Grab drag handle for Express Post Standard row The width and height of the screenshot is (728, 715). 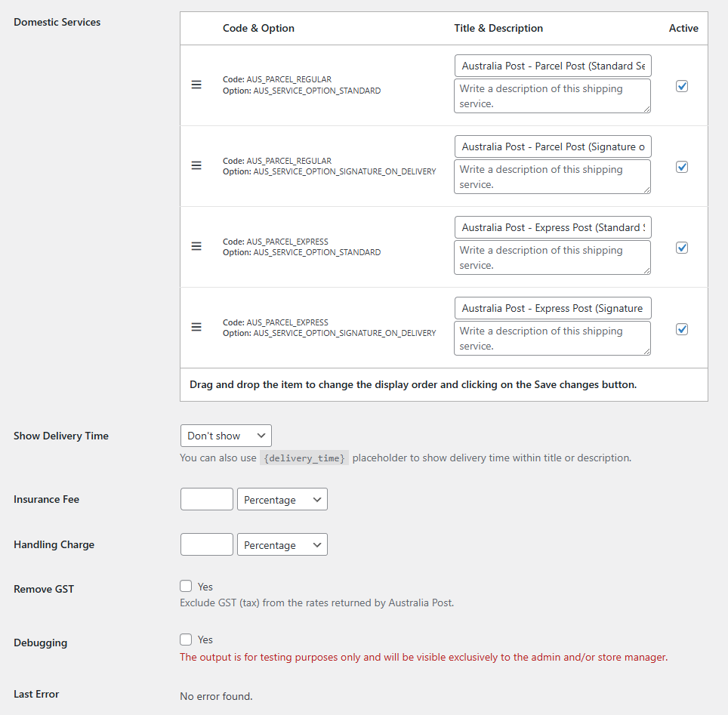196,246
